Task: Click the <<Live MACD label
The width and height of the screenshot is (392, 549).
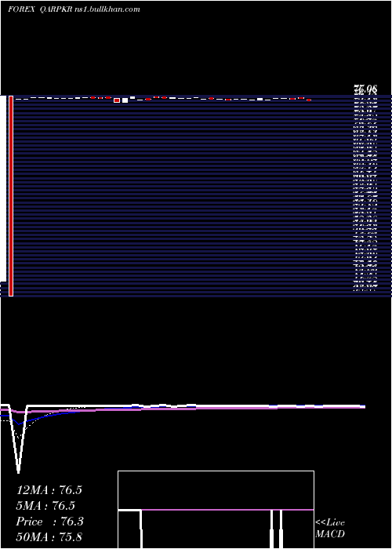Action: pyautogui.click(x=330, y=529)
